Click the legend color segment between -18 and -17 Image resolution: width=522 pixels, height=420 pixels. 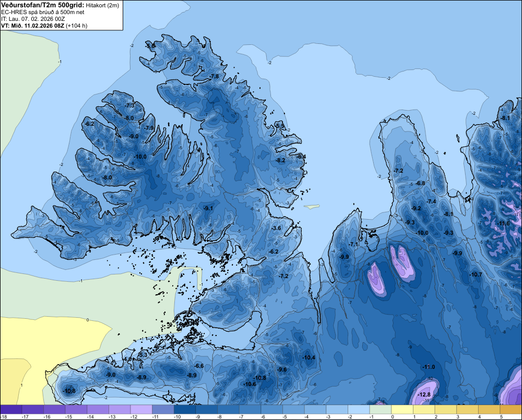[x=11, y=410]
